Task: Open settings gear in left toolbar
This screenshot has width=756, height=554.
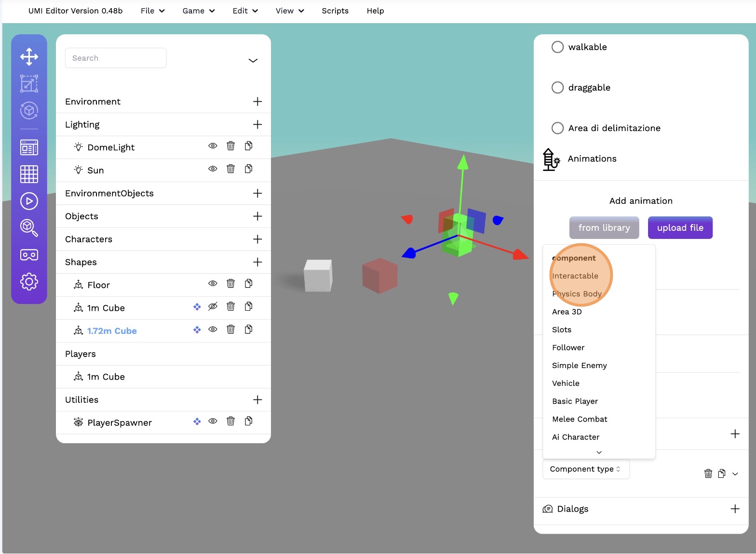Action: [x=29, y=281]
